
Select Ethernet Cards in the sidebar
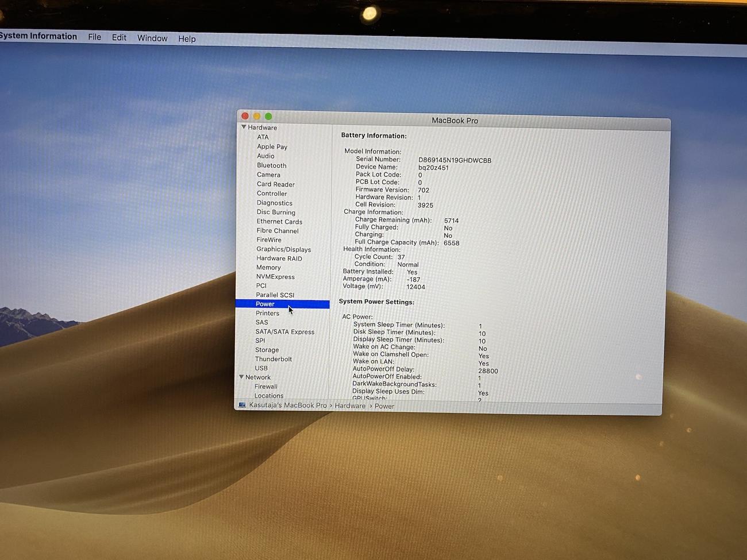click(279, 221)
